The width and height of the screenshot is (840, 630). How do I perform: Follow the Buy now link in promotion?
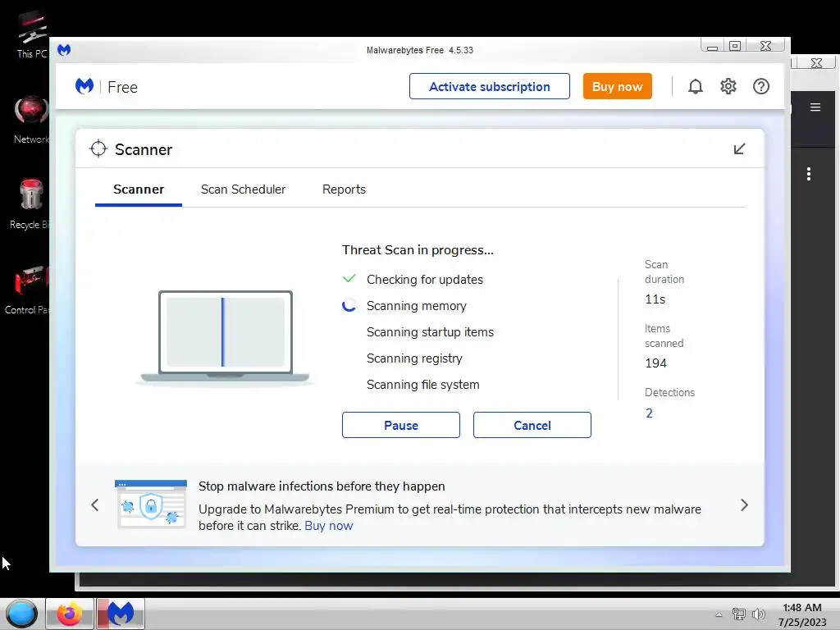click(328, 526)
